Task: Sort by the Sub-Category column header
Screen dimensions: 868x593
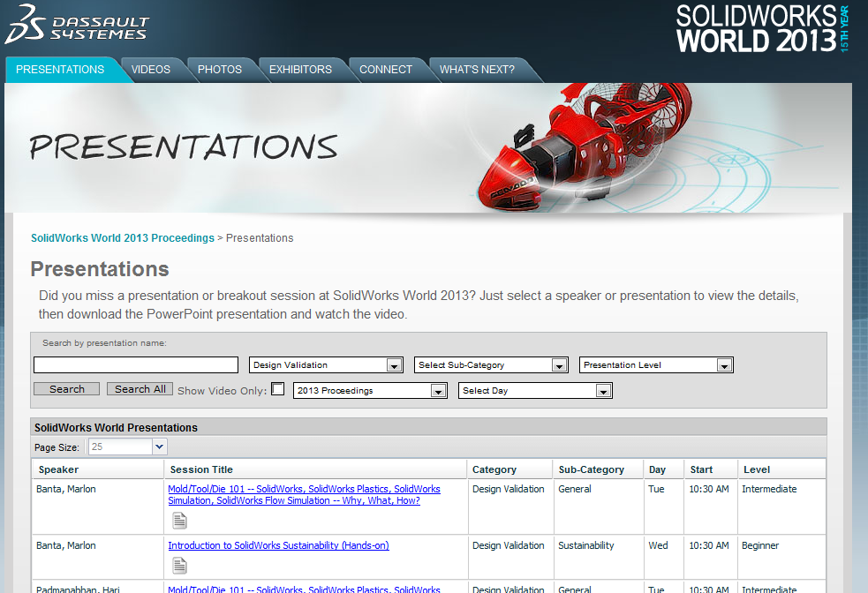Action: (598, 469)
